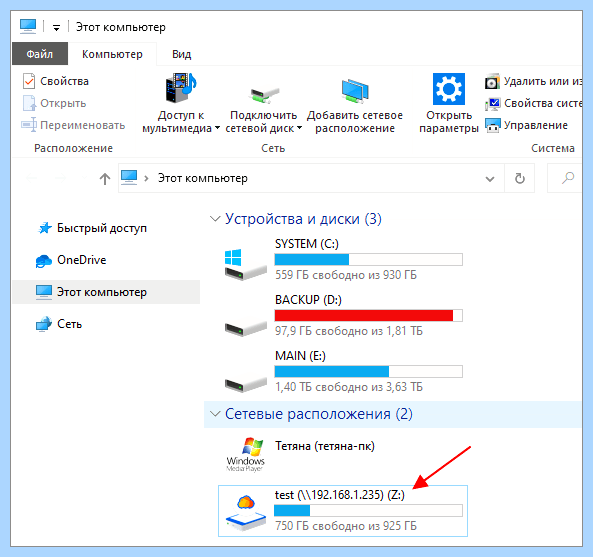593x557 pixels.
Task: Click the Переименовать button label
Action: pos(82,125)
